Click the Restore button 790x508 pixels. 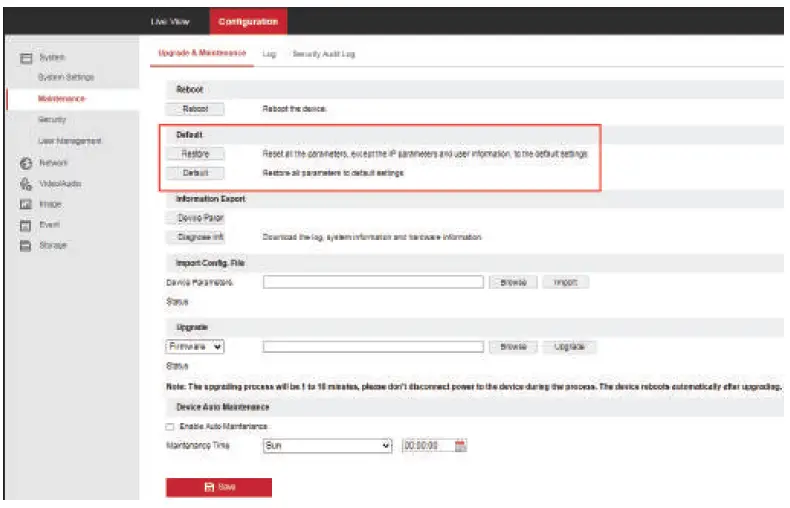[x=195, y=154]
